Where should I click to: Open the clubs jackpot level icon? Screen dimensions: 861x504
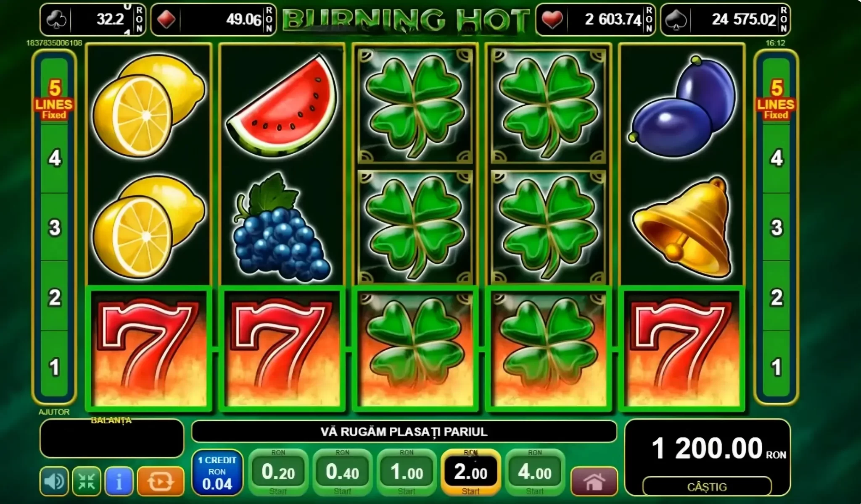55,20
